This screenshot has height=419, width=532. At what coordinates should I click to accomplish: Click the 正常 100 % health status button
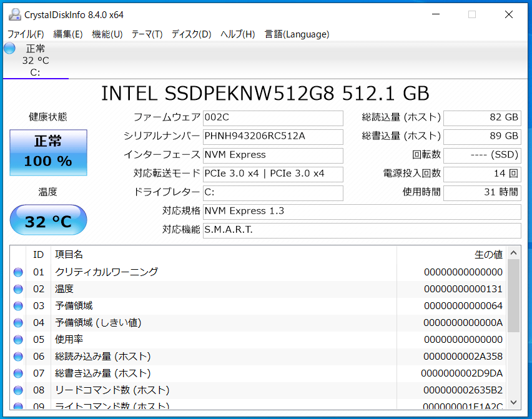click(48, 152)
